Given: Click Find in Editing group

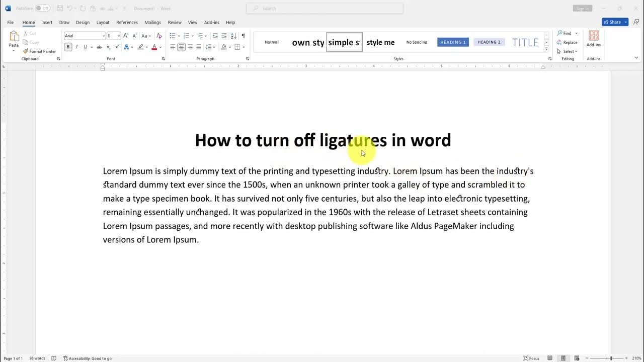Looking at the screenshot, I should point(564,33).
